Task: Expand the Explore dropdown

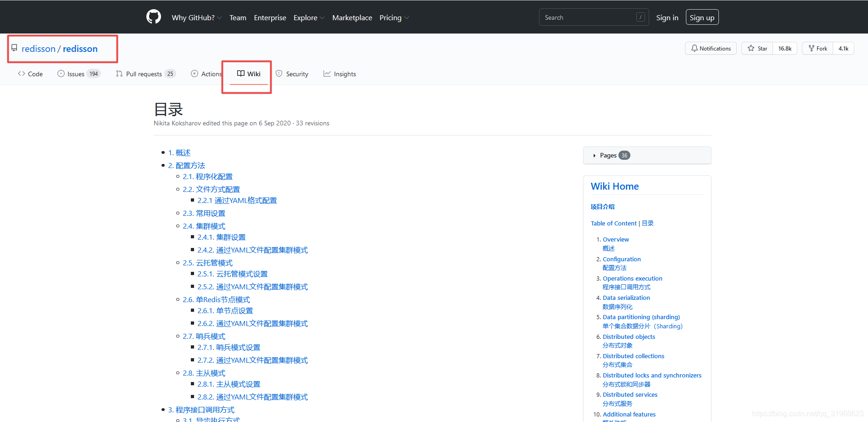Action: pos(309,17)
